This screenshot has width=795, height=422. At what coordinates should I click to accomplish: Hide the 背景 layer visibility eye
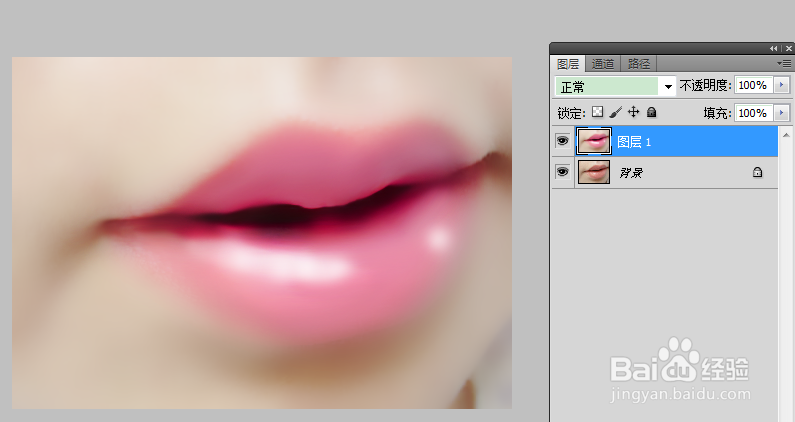(562, 172)
